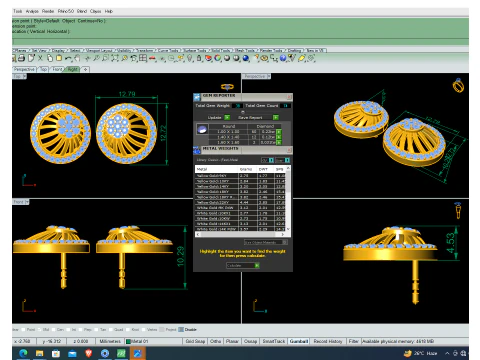Click the light bulb show/hide icon
The height and width of the screenshot is (360, 480).
click(x=190, y=58)
